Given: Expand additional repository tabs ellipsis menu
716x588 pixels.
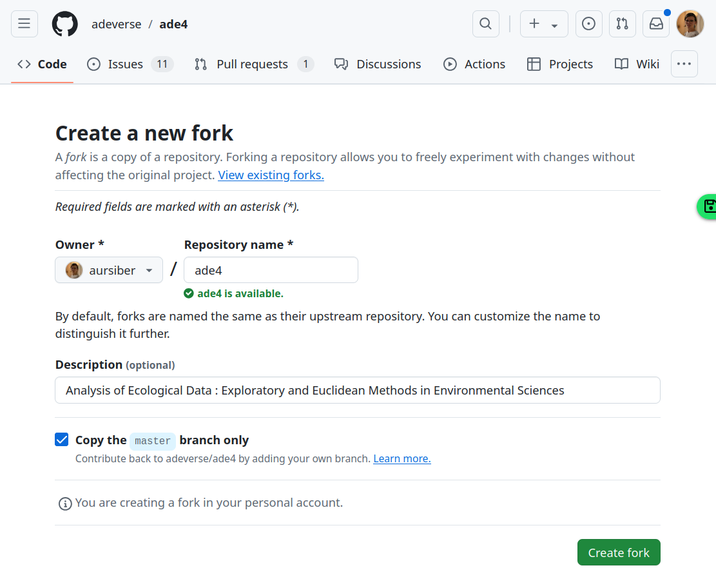Looking at the screenshot, I should [x=684, y=64].
